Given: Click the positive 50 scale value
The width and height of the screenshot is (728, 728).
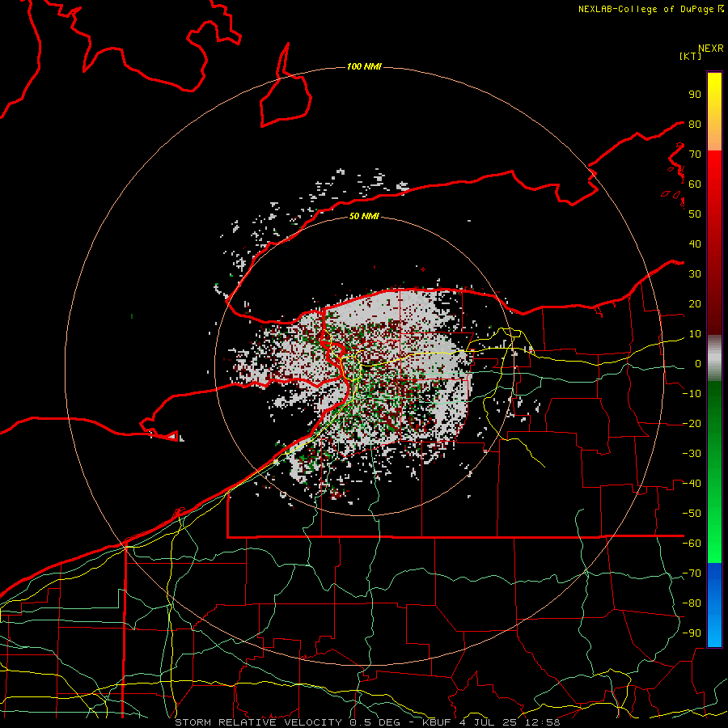Looking at the screenshot, I should 695,214.
